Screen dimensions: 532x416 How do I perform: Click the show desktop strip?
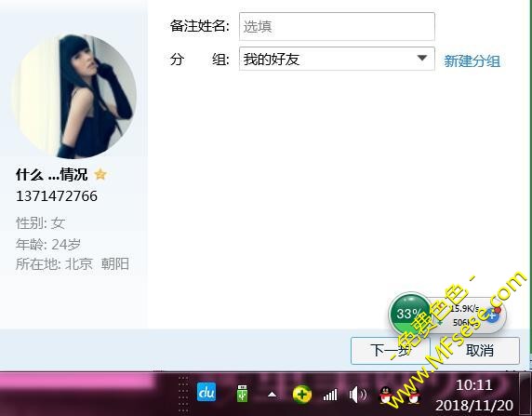pos(525,394)
